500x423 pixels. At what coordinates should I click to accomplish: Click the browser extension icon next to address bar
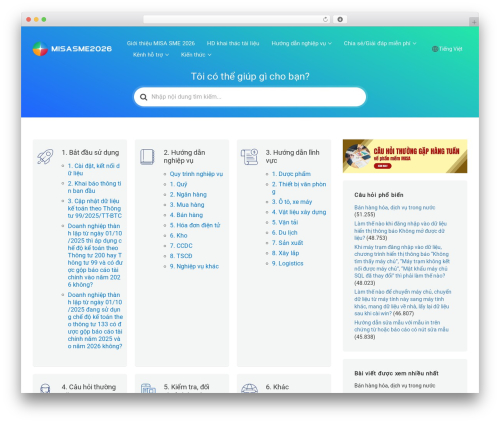click(340, 19)
